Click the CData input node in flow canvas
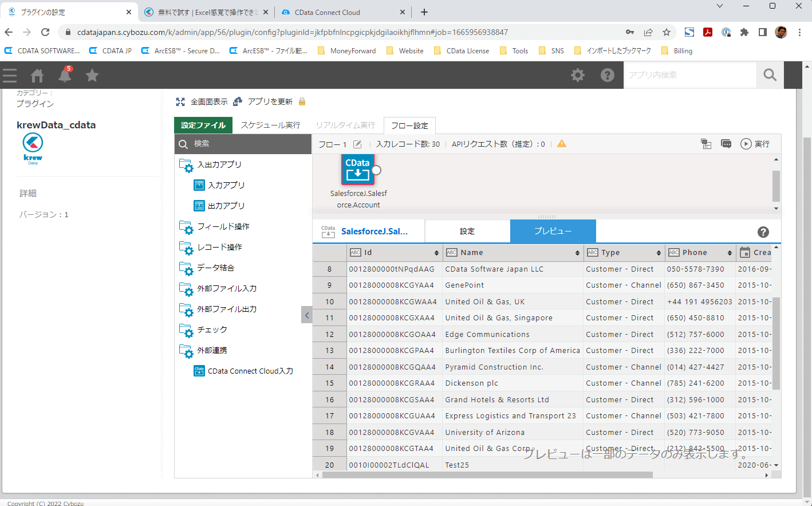This screenshot has height=506, width=812. [x=358, y=170]
